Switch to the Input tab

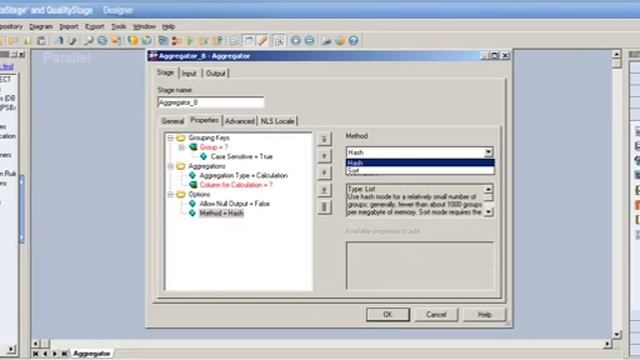[189, 73]
